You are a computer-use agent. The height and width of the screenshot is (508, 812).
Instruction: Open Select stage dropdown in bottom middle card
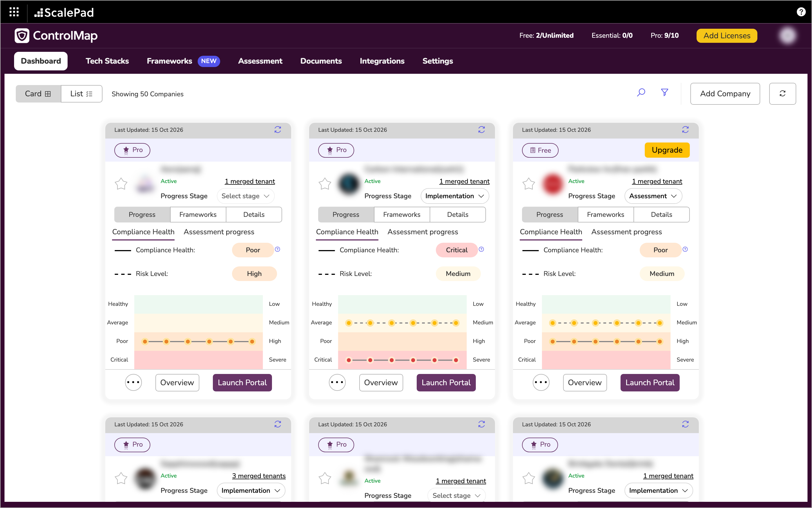pos(457,496)
